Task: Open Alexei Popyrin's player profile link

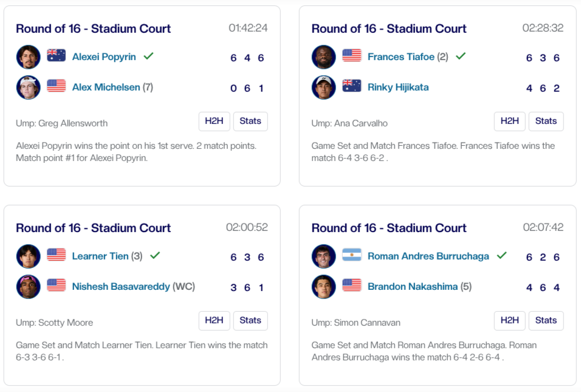Action: pos(104,57)
